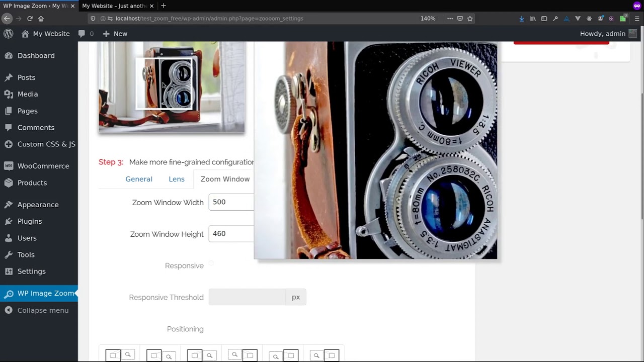This screenshot has width=644, height=362.
Task: Click the Plugins plug icon
Action: click(x=9, y=221)
